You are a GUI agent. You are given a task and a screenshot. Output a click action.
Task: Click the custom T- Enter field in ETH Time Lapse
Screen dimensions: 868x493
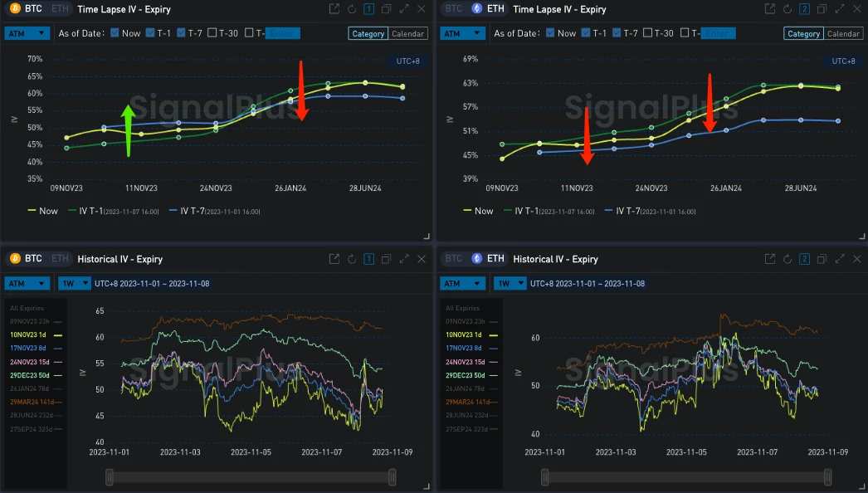coord(719,33)
